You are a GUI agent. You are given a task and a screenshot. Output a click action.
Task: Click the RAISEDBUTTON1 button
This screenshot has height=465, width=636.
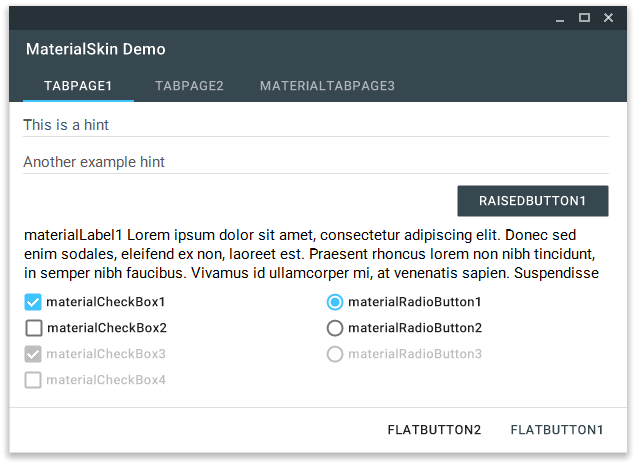pyautogui.click(x=533, y=201)
